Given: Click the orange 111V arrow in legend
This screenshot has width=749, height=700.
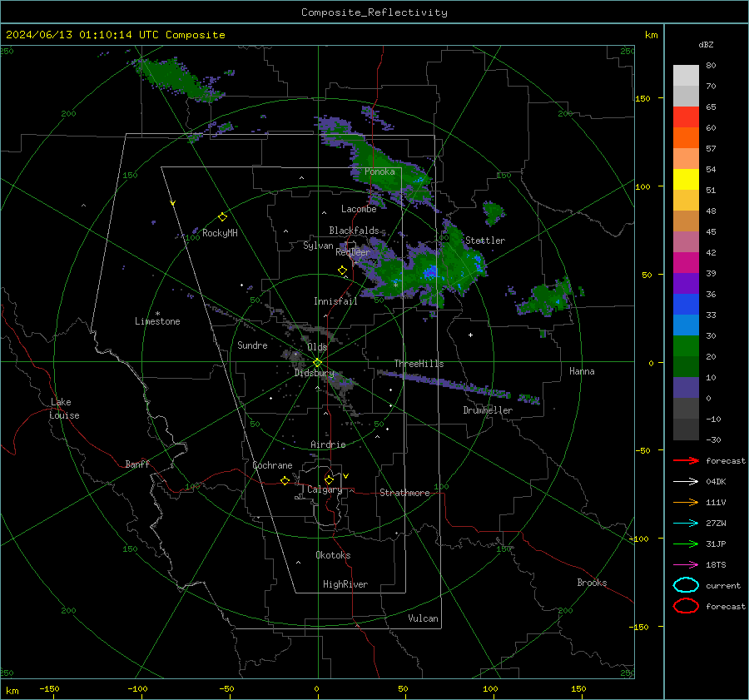Looking at the screenshot, I should click(x=686, y=502).
